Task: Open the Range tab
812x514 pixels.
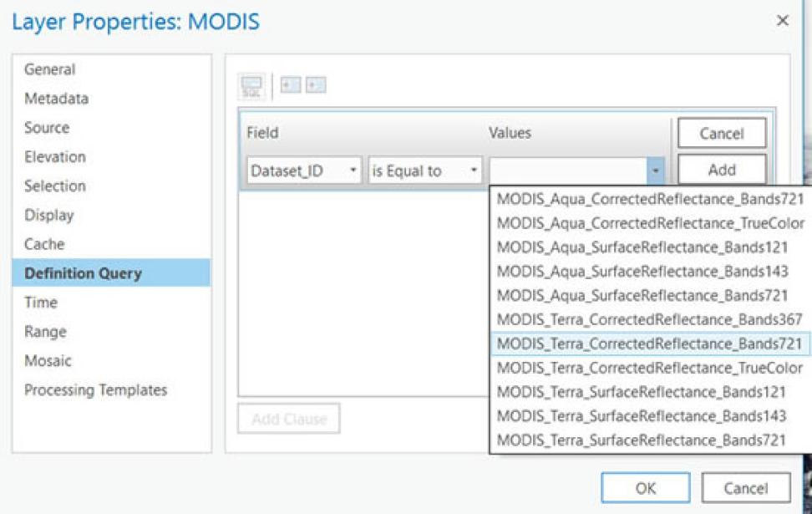Action: coord(111,331)
